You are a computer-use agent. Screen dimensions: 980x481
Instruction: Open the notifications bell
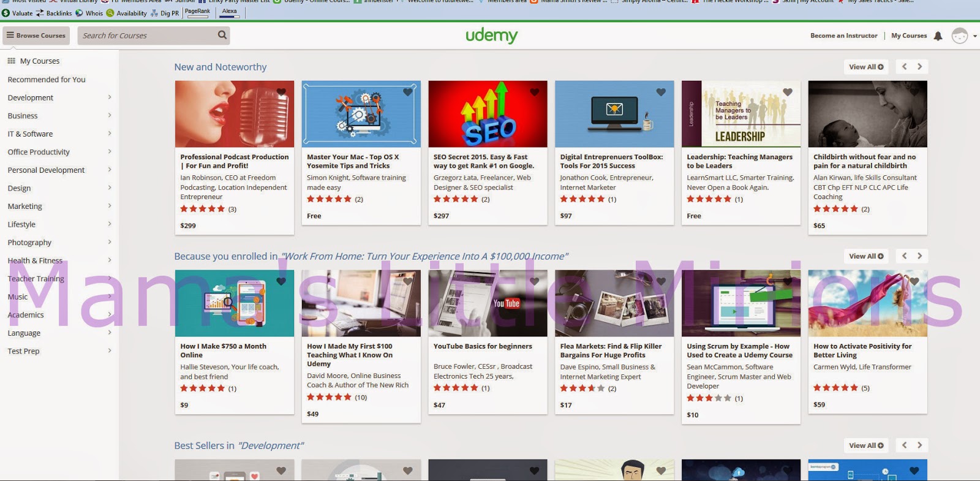(x=938, y=36)
